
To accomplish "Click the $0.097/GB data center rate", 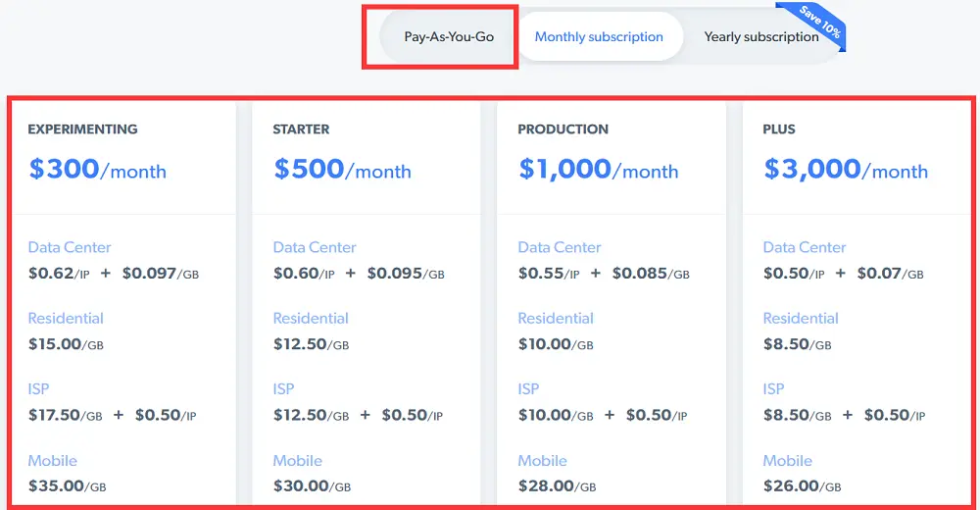I will tap(161, 274).
